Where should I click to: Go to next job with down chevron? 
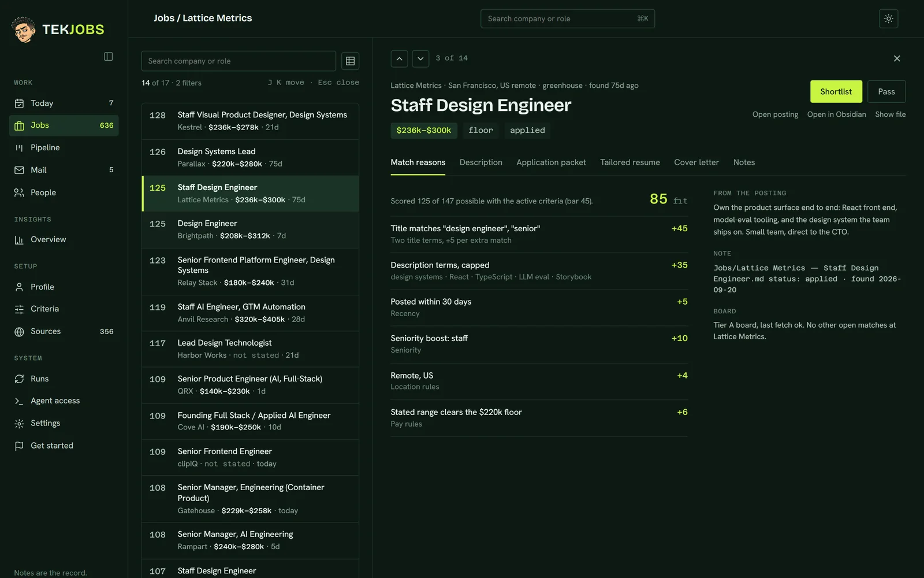pyautogui.click(x=420, y=58)
